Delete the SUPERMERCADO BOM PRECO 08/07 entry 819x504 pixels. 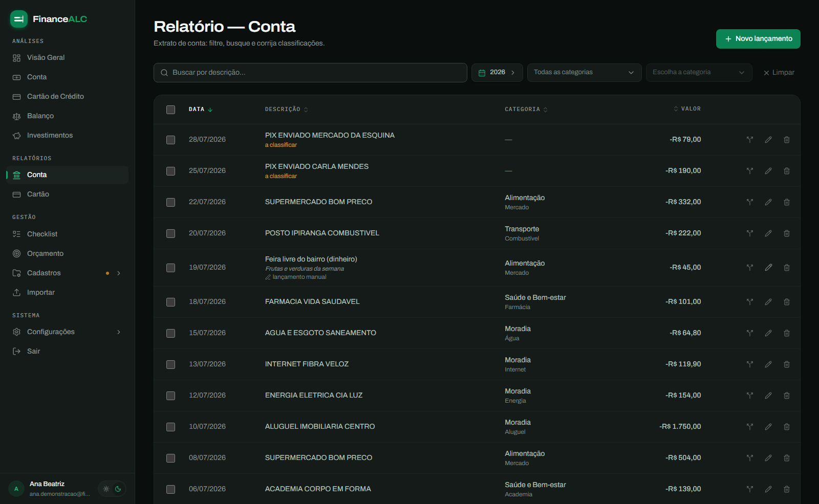tap(787, 458)
